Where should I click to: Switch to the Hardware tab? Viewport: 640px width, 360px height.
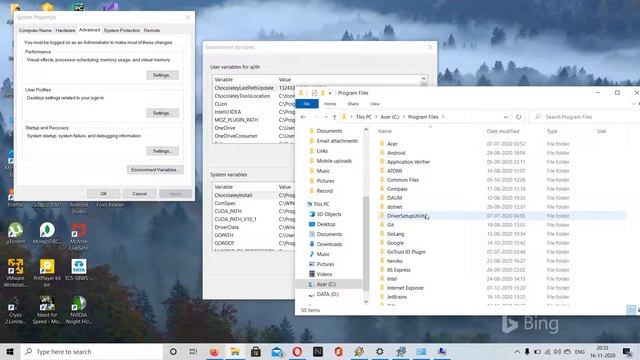click(x=65, y=31)
